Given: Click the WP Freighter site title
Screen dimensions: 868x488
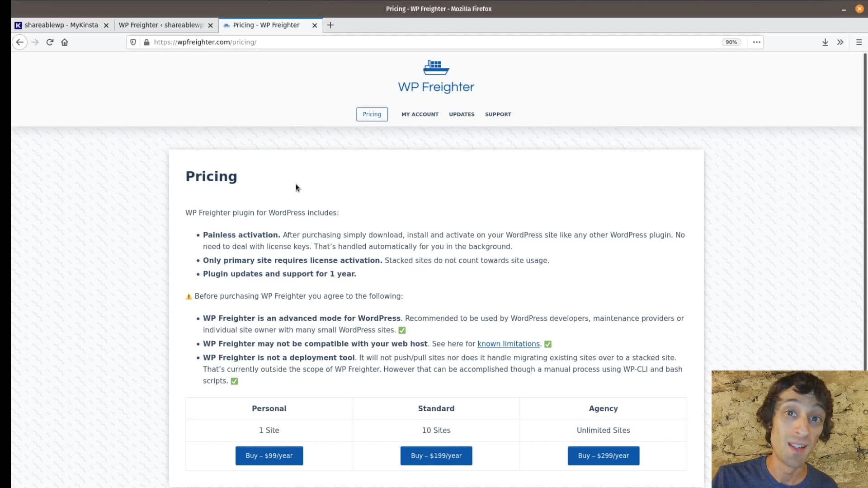Looking at the screenshot, I should 436,87.
